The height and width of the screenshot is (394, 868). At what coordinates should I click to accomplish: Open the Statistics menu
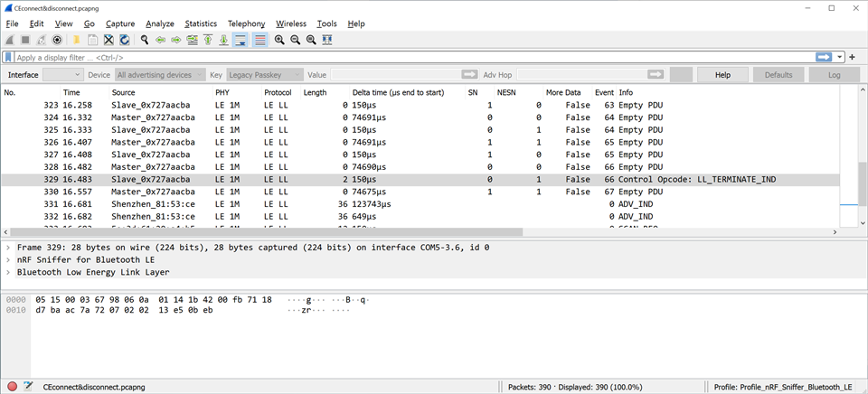(x=201, y=23)
